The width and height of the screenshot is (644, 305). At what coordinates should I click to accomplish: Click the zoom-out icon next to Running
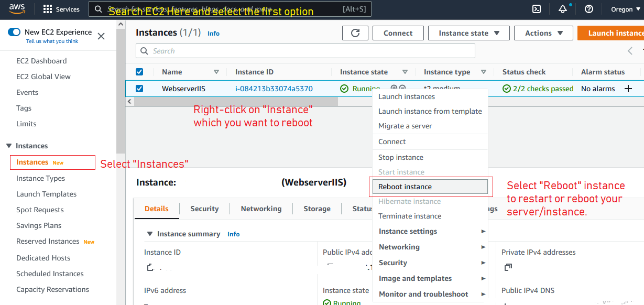point(402,88)
